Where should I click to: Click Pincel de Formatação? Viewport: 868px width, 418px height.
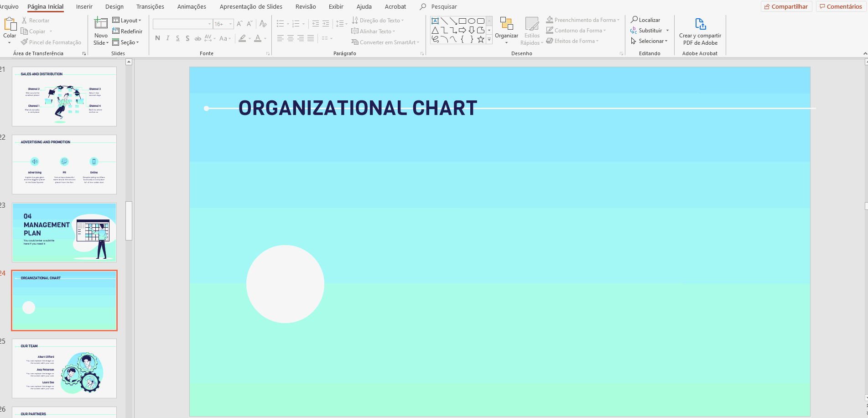[x=51, y=42]
